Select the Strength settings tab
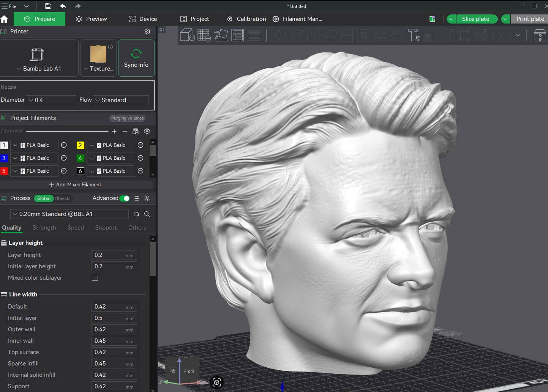Viewport: 548px width, 392px height. coord(44,228)
